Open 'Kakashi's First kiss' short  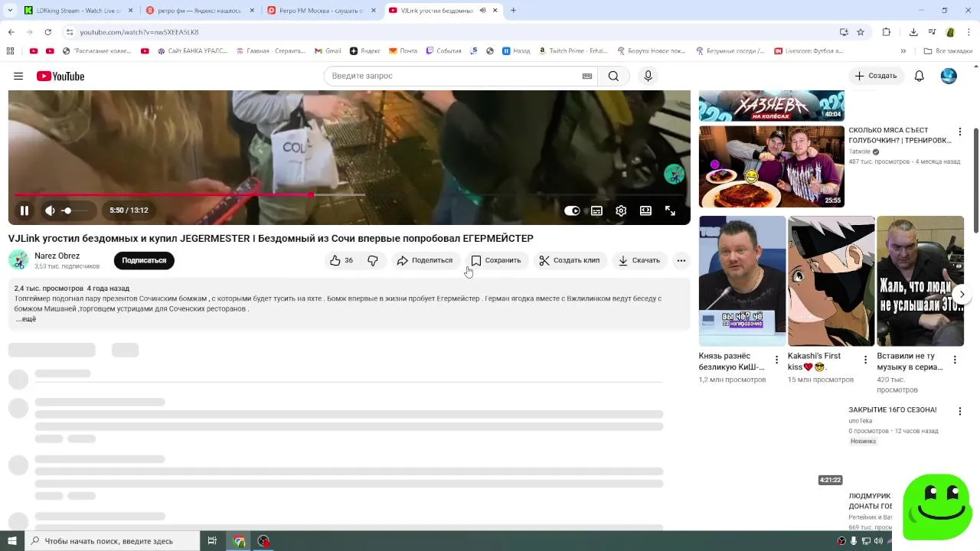(x=831, y=281)
